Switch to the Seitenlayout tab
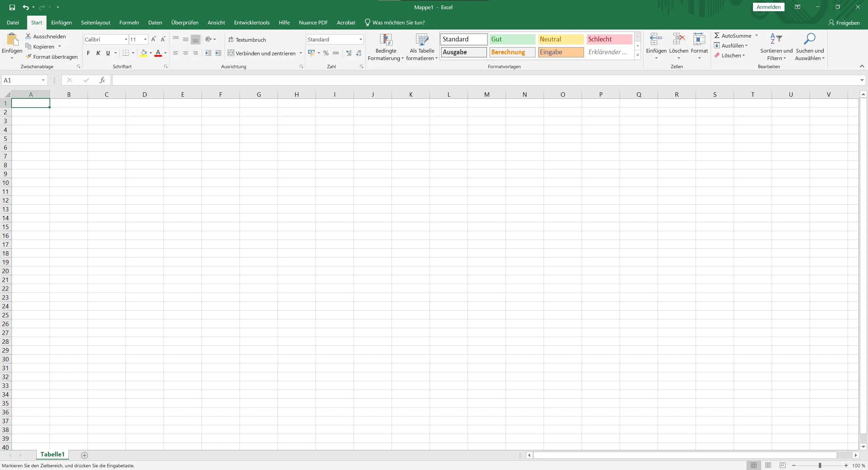 (95, 23)
